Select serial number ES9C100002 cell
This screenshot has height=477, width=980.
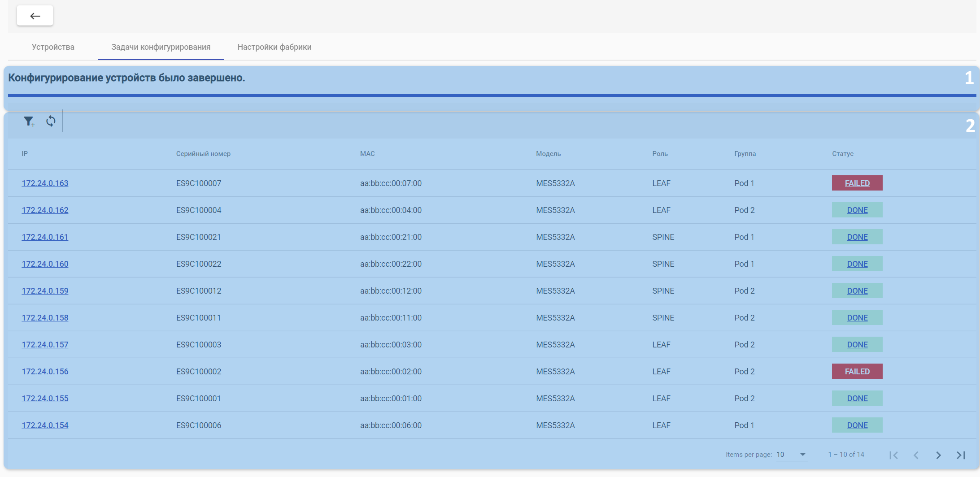(x=199, y=372)
